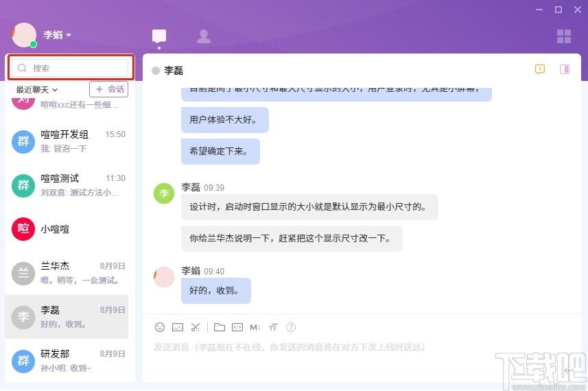
Task: Click the message about 最小尺寸
Action: [309, 207]
